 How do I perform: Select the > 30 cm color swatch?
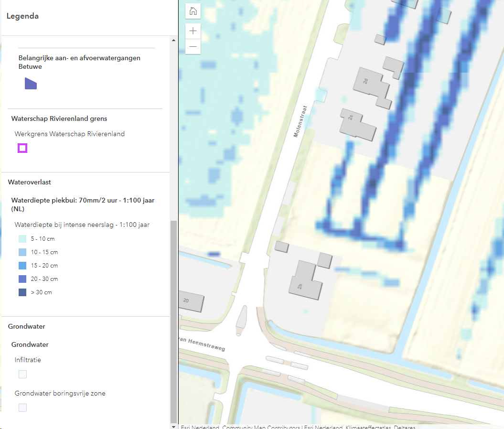[22, 292]
